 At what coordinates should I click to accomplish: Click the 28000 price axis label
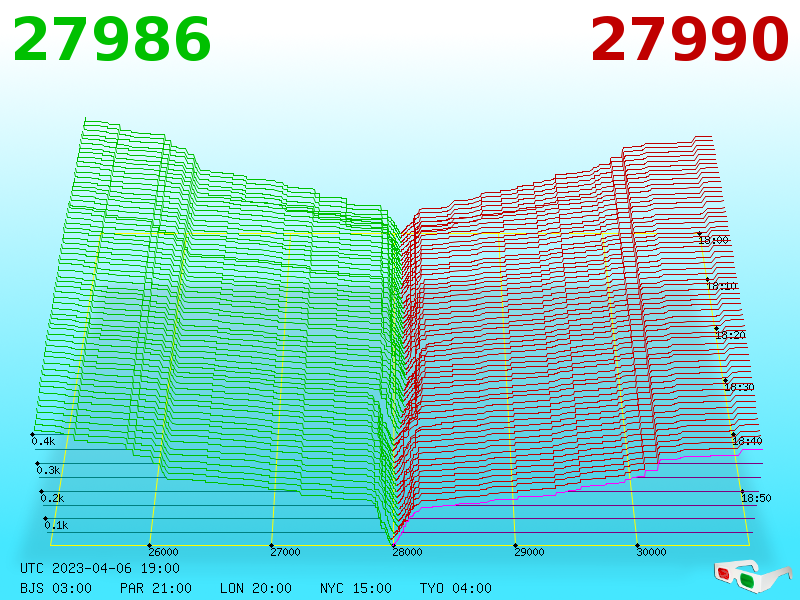[x=407, y=552]
